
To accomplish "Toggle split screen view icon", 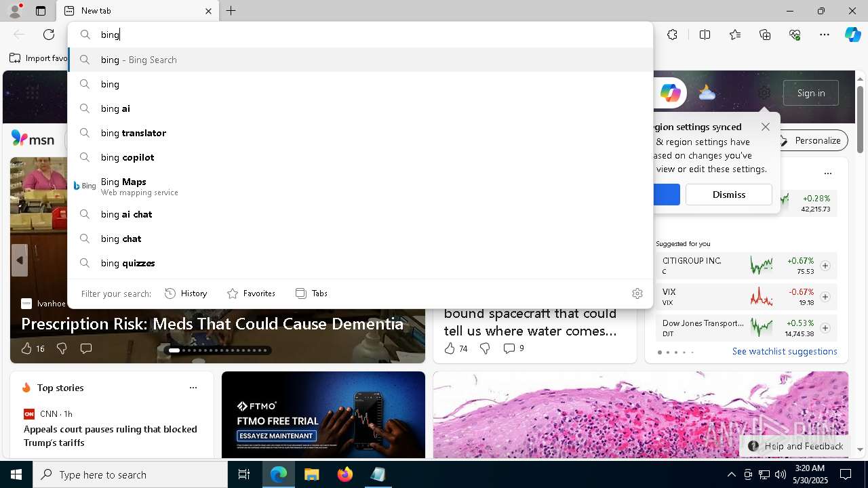I will pyautogui.click(x=705, y=35).
